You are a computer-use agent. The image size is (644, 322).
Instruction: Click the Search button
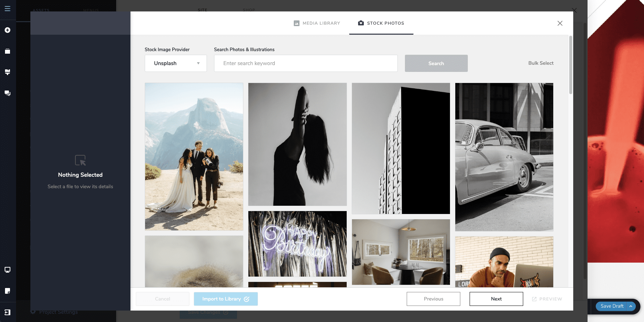click(x=436, y=63)
